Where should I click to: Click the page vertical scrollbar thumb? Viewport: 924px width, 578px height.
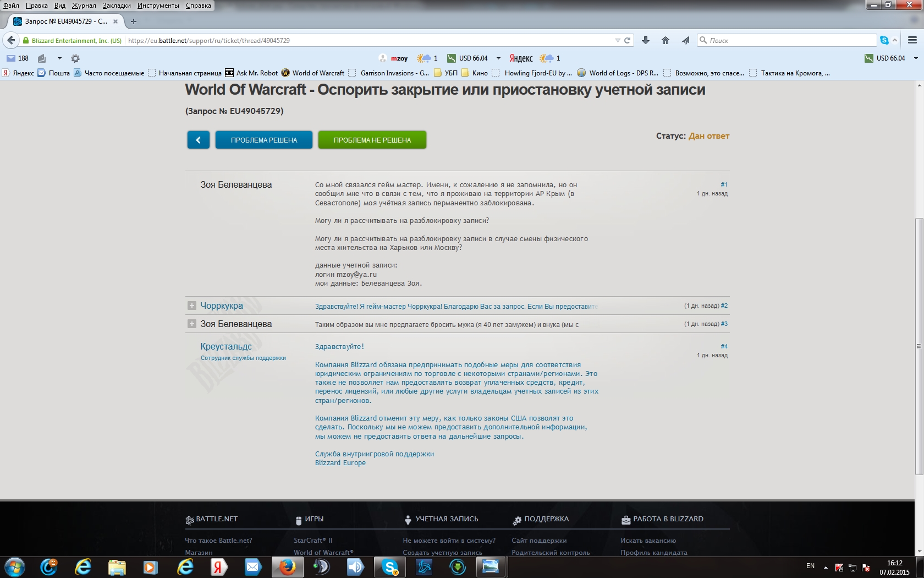click(x=919, y=347)
